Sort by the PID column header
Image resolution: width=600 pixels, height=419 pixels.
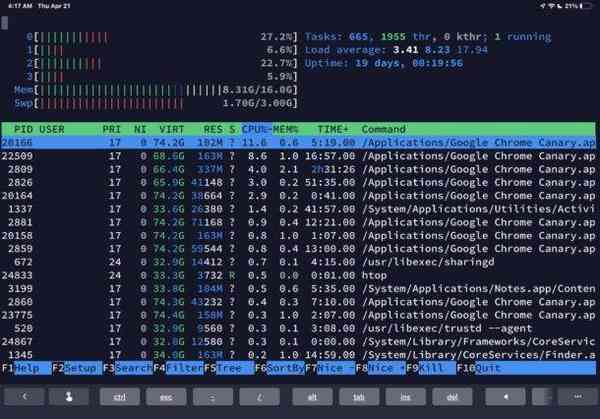[23, 129]
